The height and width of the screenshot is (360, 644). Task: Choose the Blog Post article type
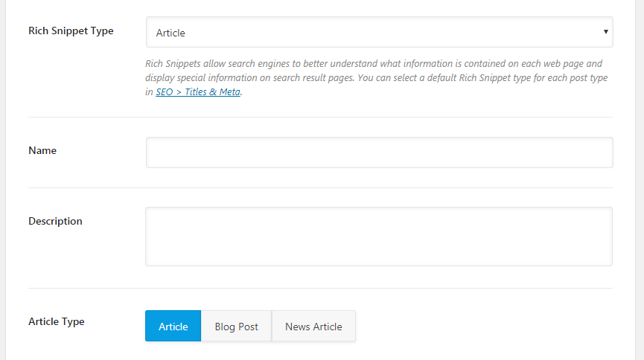click(x=236, y=326)
